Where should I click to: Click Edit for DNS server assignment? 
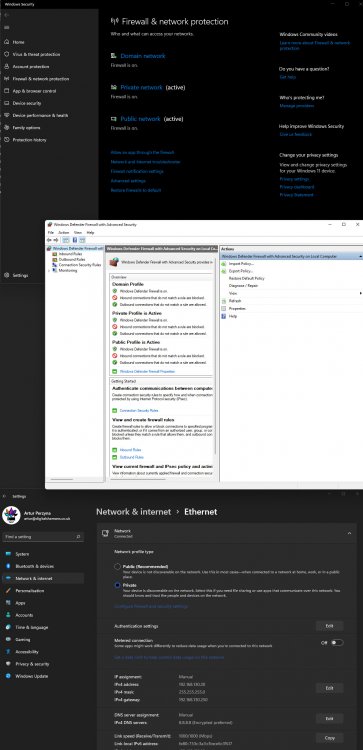330,718
